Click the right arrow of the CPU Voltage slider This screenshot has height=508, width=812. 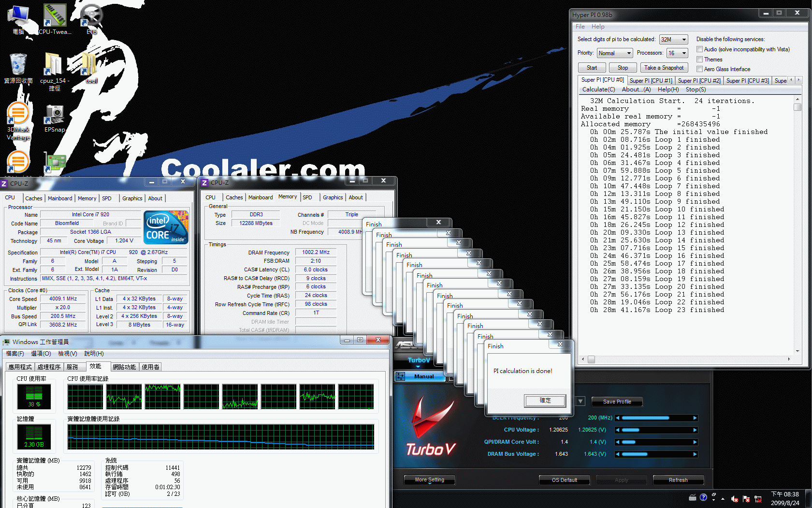coord(695,430)
